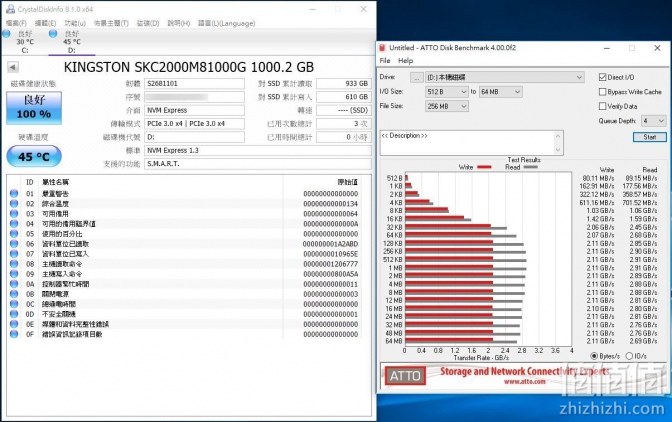Open the Edit (E) menu in CrystalDiskInfo
Image resolution: width=672 pixels, height=422 pixels.
coord(45,23)
